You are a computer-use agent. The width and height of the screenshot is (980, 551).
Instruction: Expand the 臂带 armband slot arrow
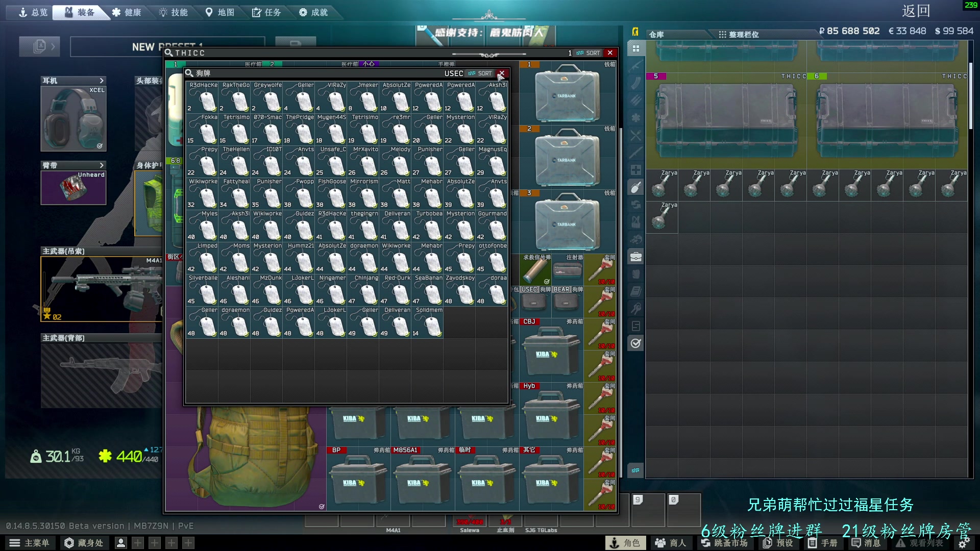point(102,165)
